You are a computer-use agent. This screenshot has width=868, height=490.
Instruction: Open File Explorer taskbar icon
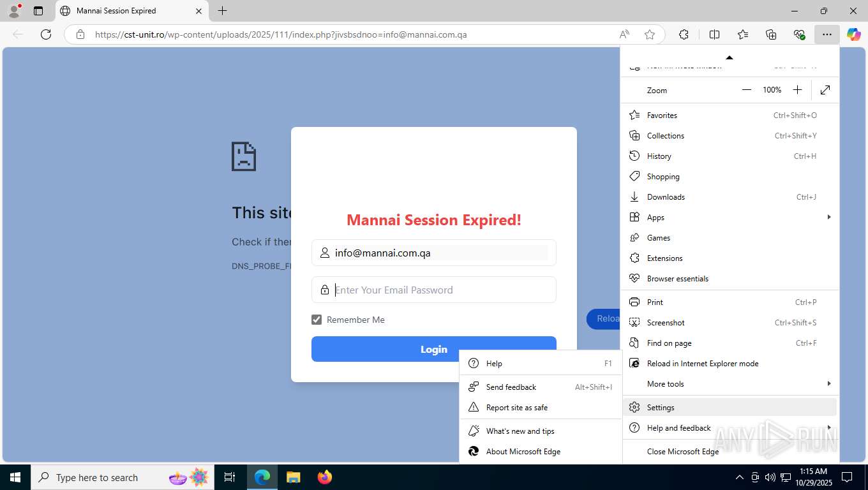tap(293, 477)
